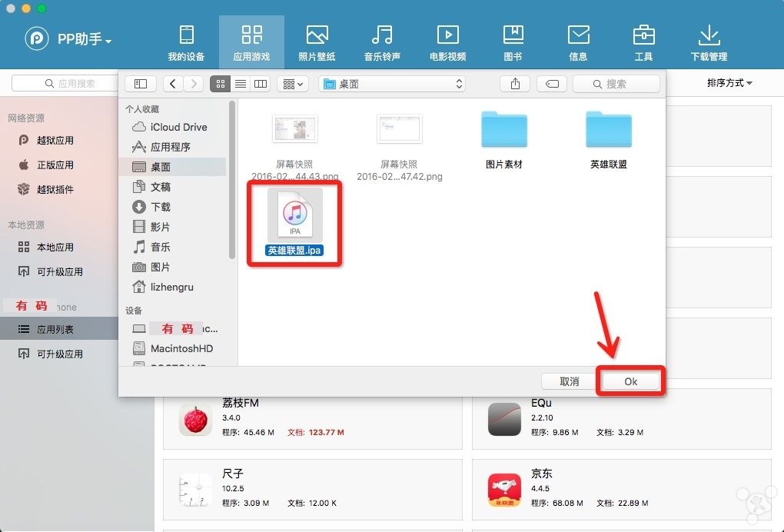Expand the 排序方式 sort order menu
784x532 pixels.
pos(729,83)
